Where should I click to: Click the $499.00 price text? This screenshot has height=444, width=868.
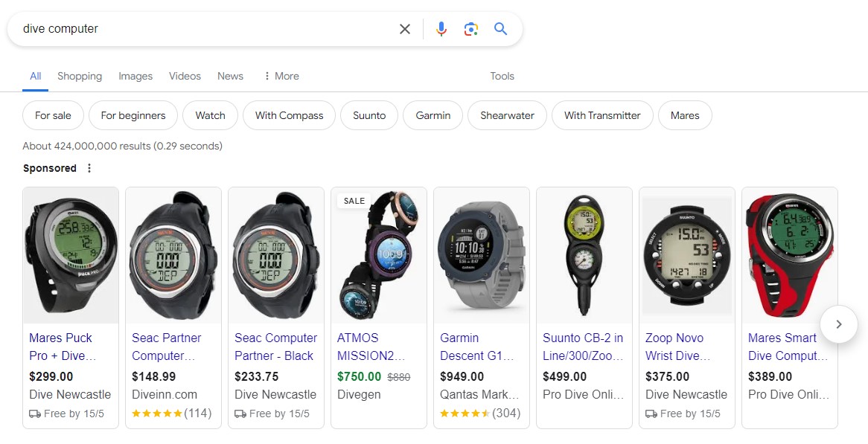click(564, 376)
